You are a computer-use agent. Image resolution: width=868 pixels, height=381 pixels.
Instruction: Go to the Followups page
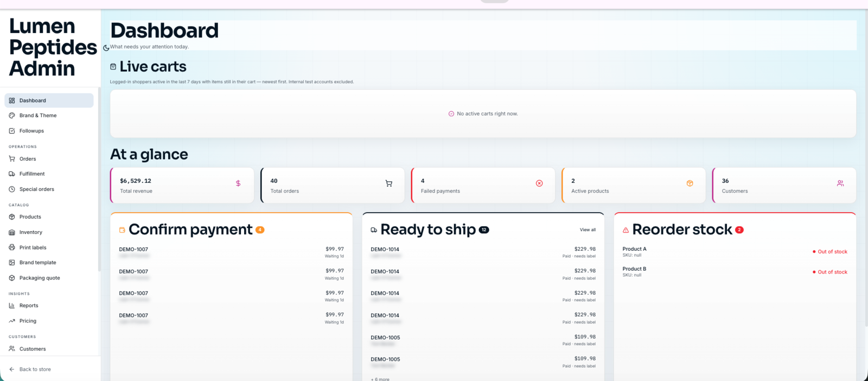click(49, 131)
